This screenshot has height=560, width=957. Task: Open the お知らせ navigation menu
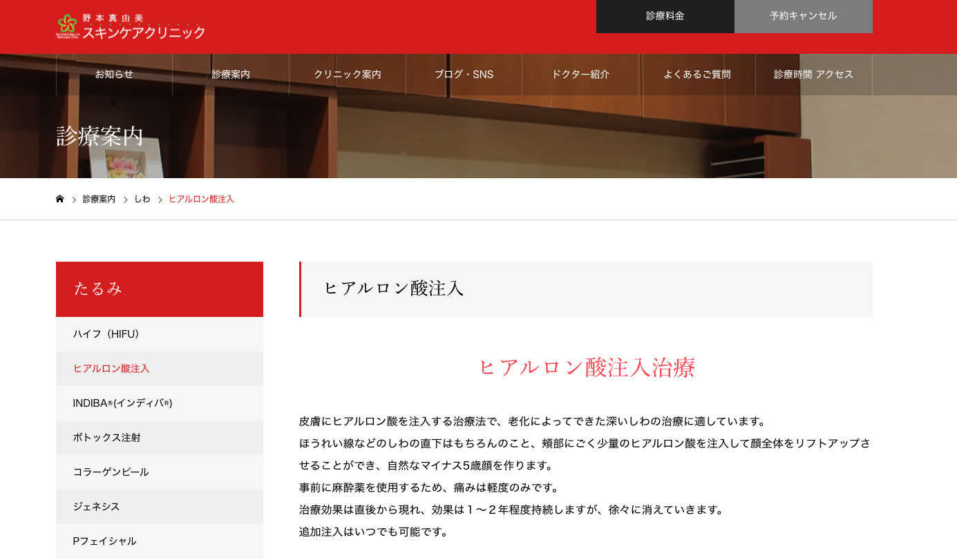point(114,74)
